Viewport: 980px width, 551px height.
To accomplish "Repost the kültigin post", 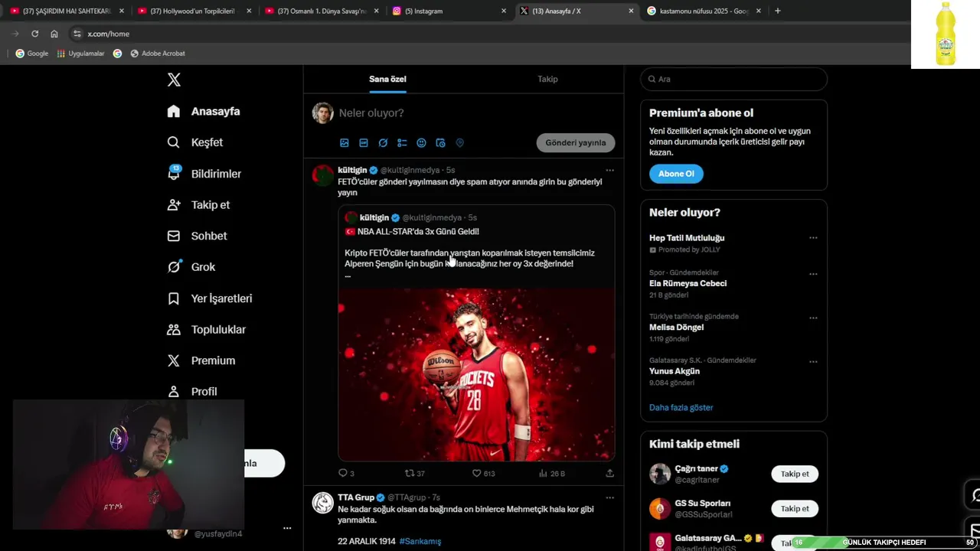I will click(414, 473).
